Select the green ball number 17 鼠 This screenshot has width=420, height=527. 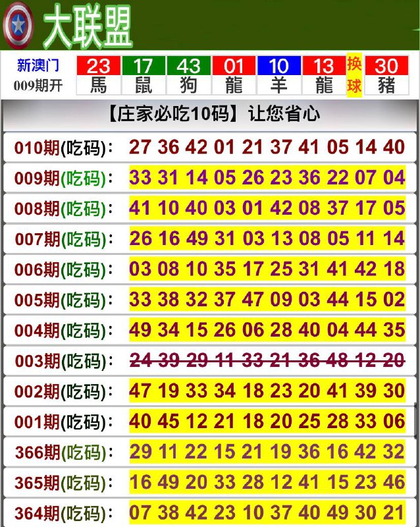[144, 75]
